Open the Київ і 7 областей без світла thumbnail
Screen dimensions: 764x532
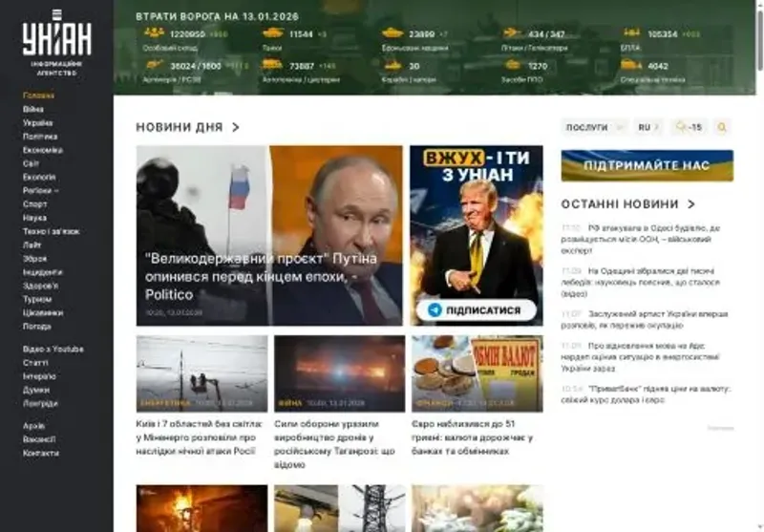click(x=202, y=373)
